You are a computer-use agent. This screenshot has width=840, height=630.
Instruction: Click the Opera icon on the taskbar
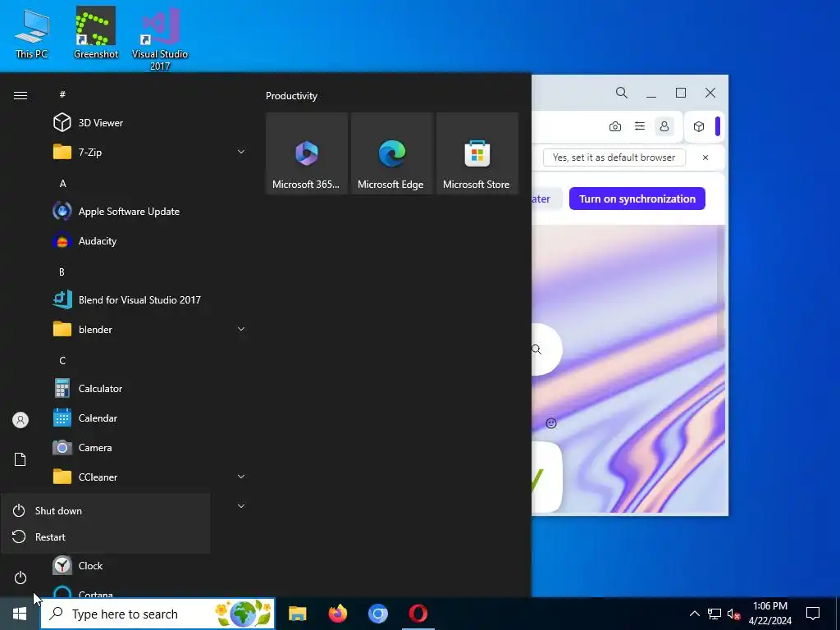pos(418,614)
